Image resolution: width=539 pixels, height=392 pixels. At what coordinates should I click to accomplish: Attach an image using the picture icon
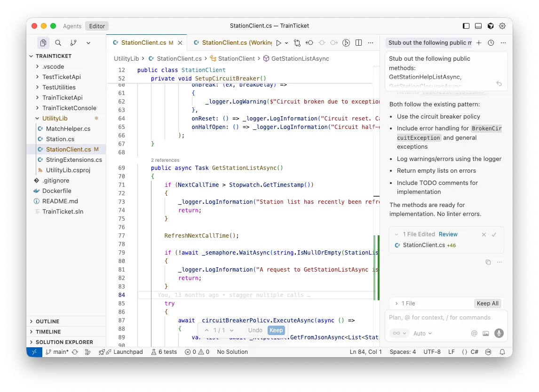click(x=486, y=333)
